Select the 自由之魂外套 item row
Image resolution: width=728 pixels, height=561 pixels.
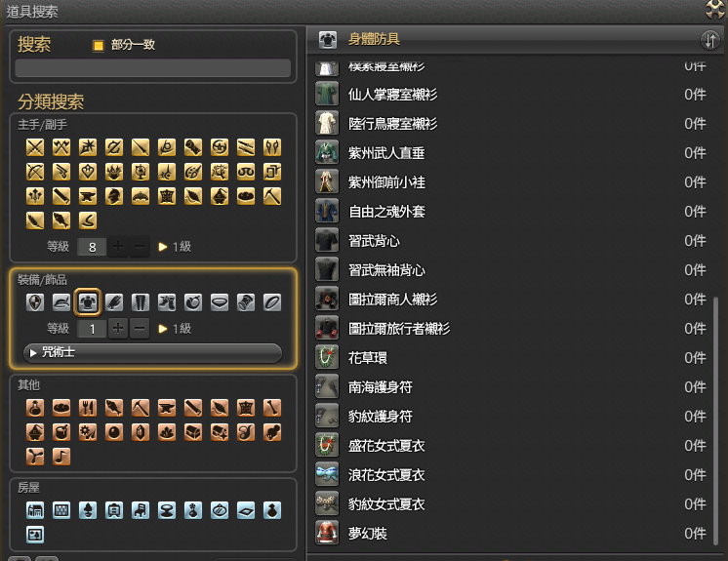[512, 212]
